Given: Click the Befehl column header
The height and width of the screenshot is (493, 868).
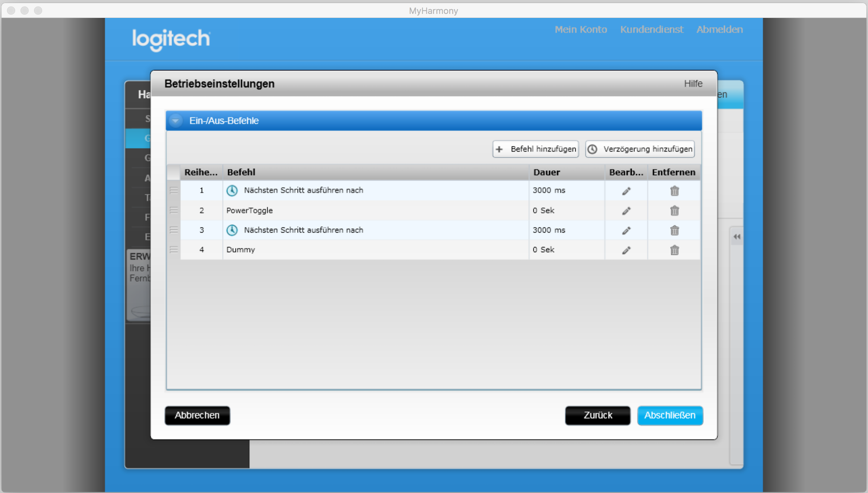Looking at the screenshot, I should [x=241, y=172].
